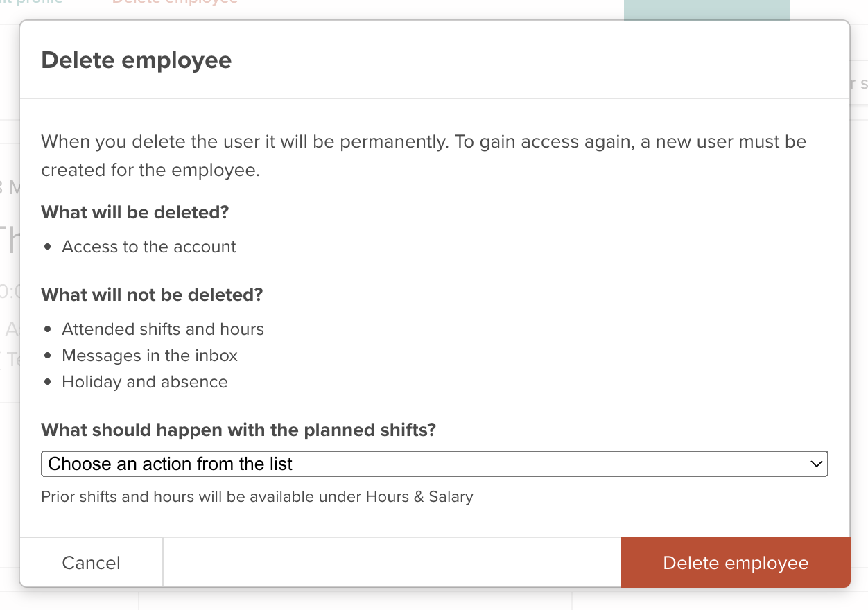Viewport: 868px width, 610px height.
Task: Select the 'Holiday and absence' item
Action: coord(145,382)
